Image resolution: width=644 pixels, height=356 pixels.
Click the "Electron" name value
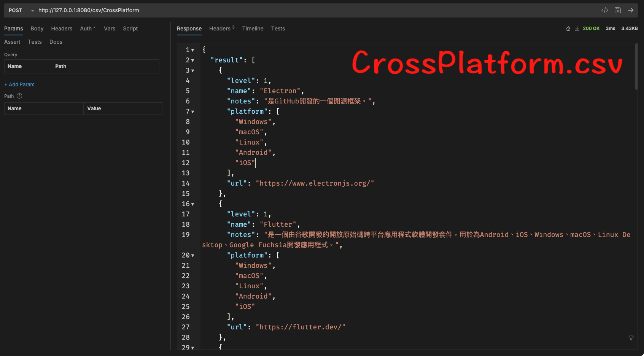coord(280,91)
